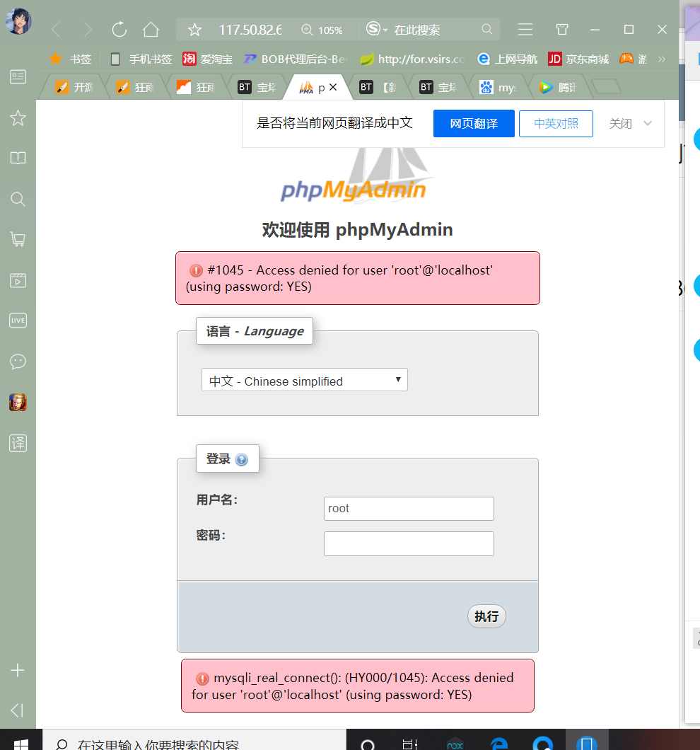The width and height of the screenshot is (700, 750).
Task: Switch to the 开源 tab
Action: (74, 87)
